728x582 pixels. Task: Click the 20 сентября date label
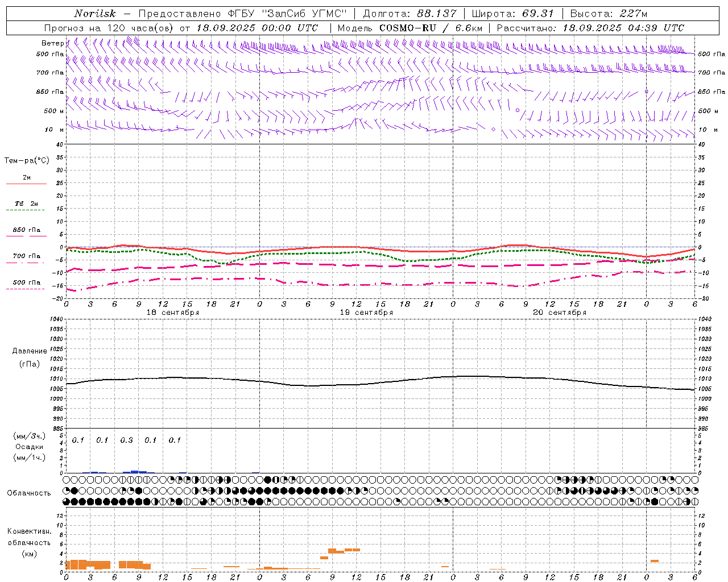560,313
